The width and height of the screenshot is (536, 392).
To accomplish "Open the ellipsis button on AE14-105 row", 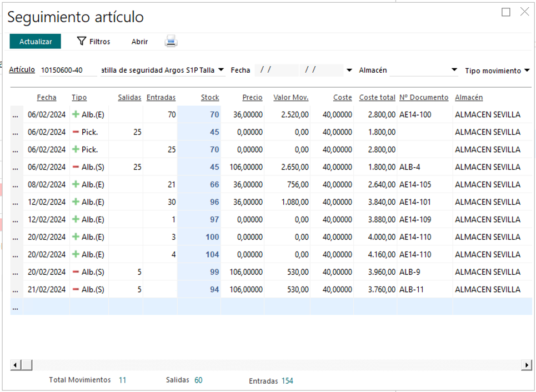I will 16,184.
